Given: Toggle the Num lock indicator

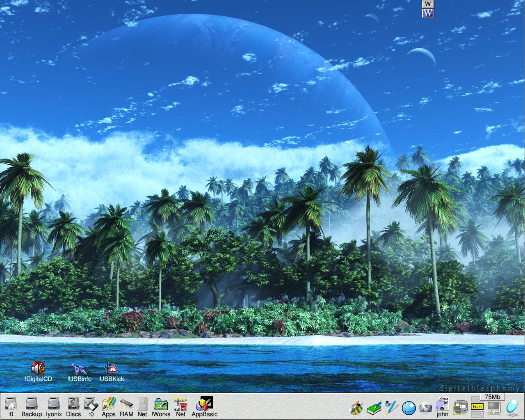Looking at the screenshot, I should tap(477, 406).
